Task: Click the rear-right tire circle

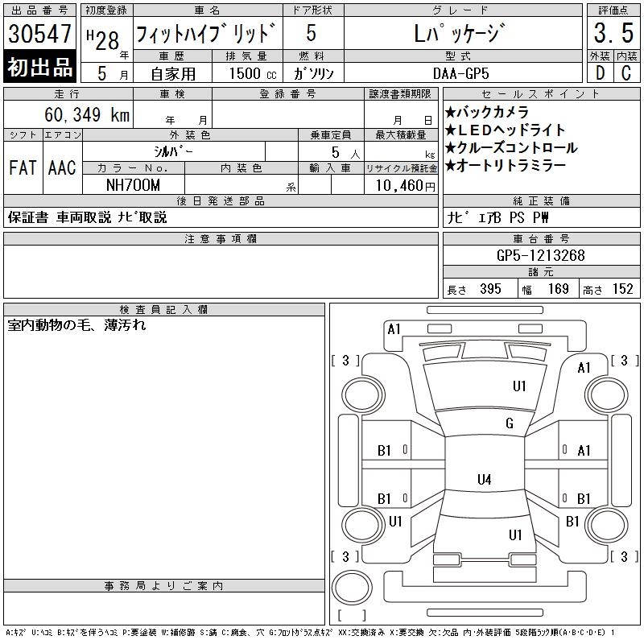Action: [606, 525]
